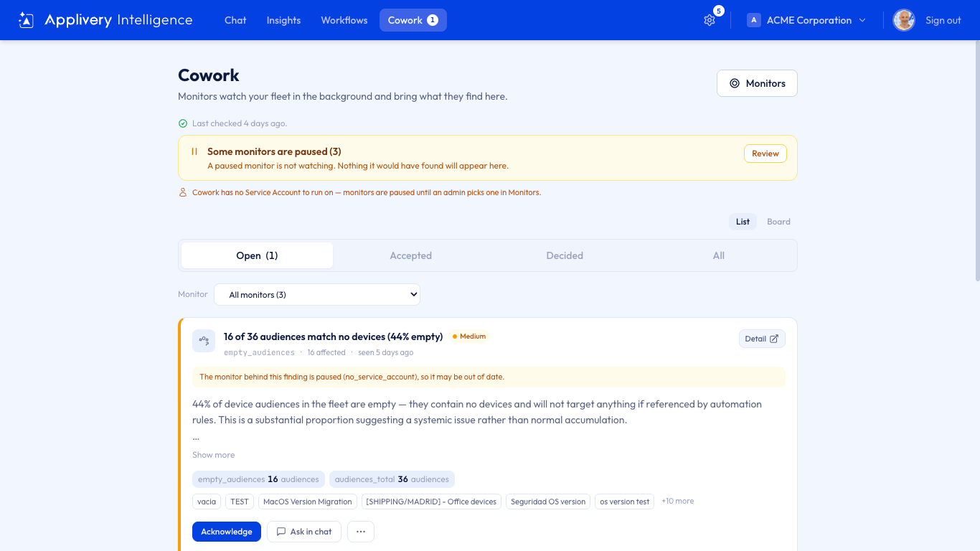Click the 'Cowork' page heading

point(209,75)
